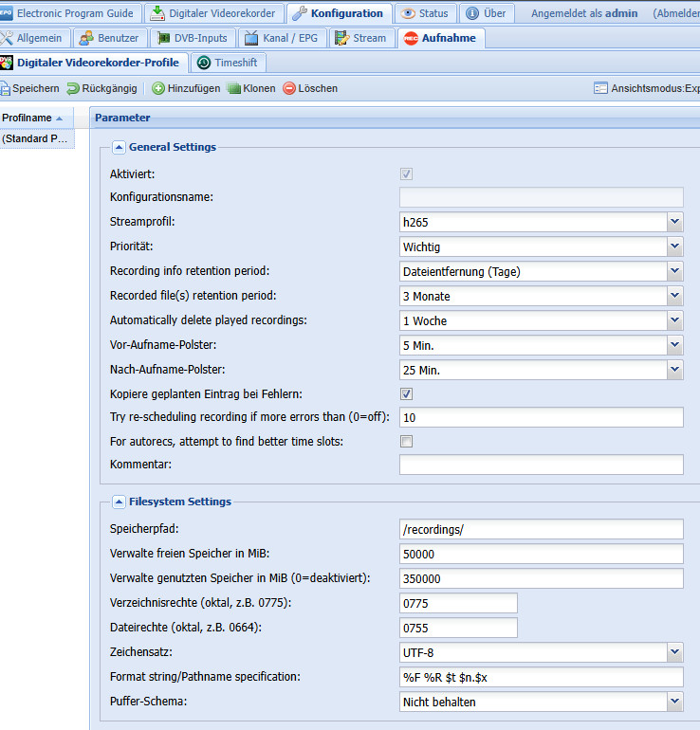Open the Timeshift tab
The height and width of the screenshot is (730, 700).
point(228,63)
